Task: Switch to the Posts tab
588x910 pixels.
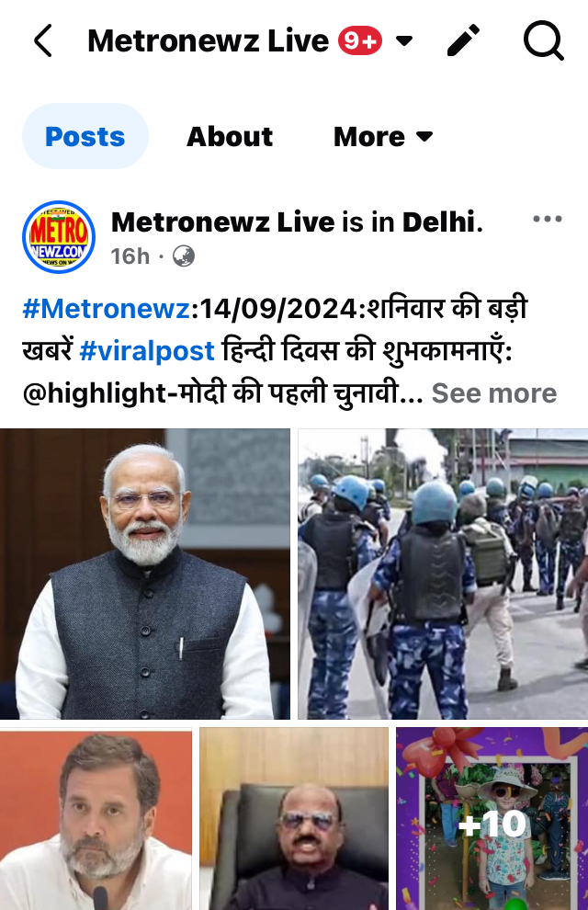Action: pos(85,136)
